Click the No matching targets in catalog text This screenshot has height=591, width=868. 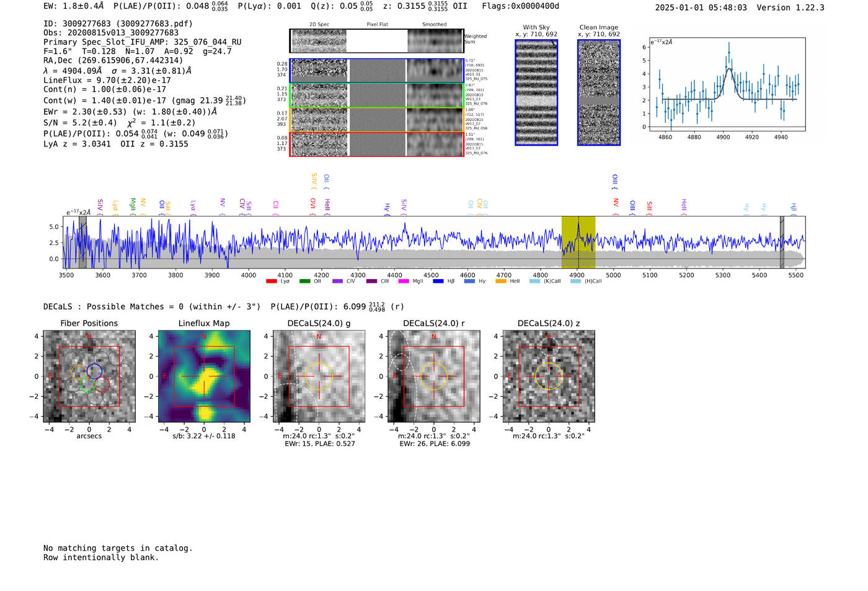(118, 548)
